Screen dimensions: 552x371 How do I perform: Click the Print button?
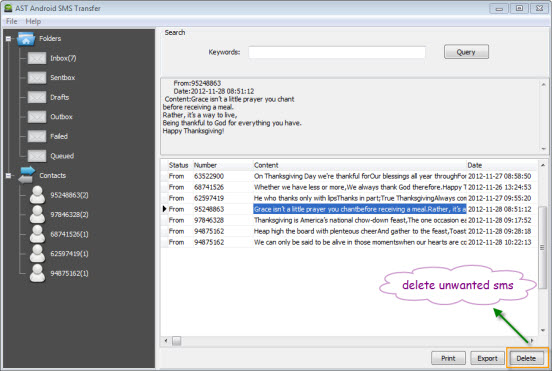[x=448, y=358]
